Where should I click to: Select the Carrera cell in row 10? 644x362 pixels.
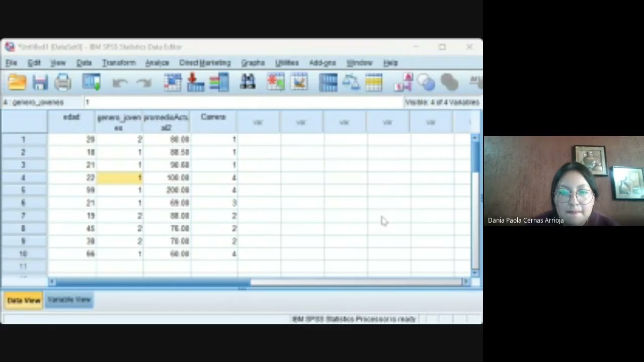pyautogui.click(x=214, y=254)
